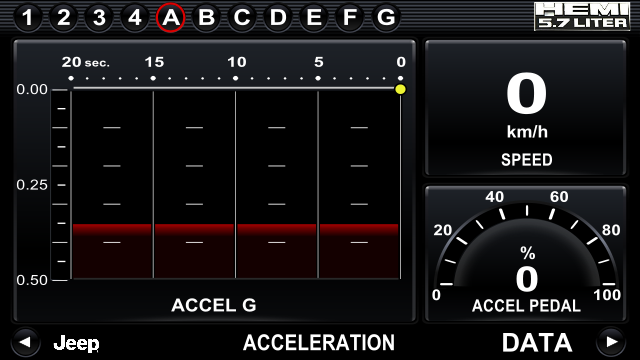640x360 pixels.
Task: Click the 0.50 G axis label
Action: 32,280
